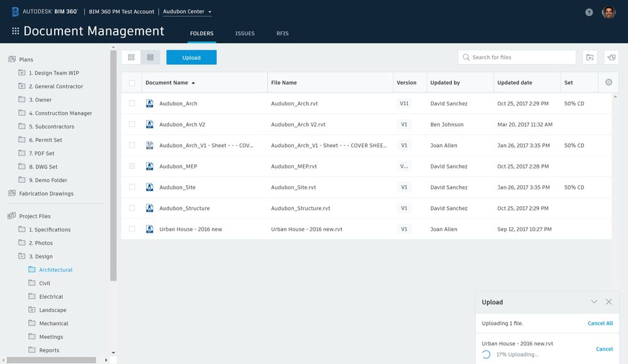Click the Revit file icon for Audubon_Site
Image resolution: width=628 pixels, height=364 pixels.
(149, 187)
